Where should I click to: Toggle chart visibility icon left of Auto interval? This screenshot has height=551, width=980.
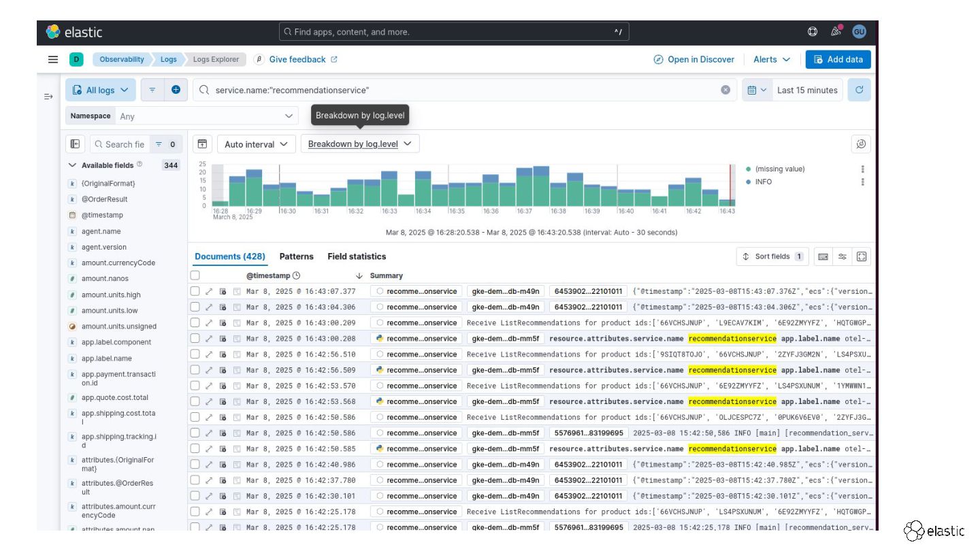201,144
